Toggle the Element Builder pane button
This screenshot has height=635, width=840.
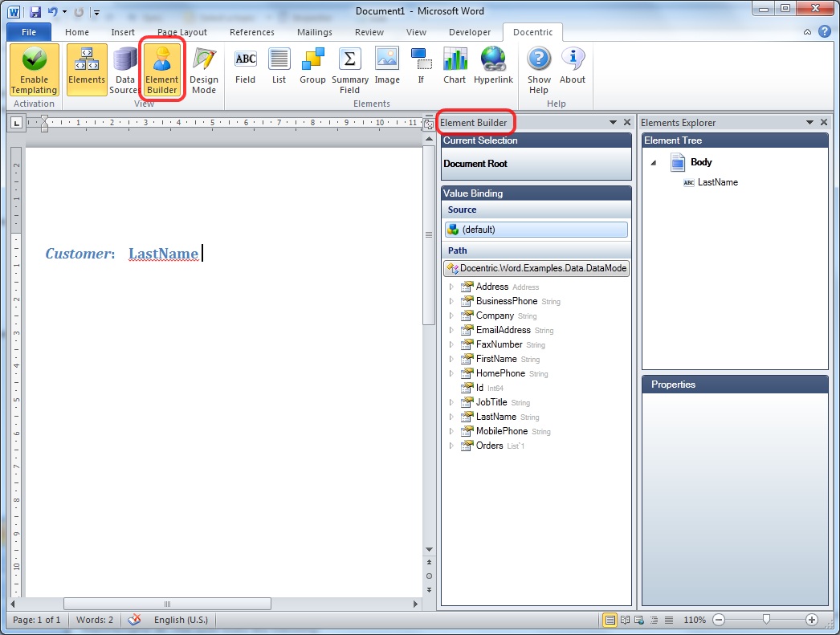pos(161,70)
